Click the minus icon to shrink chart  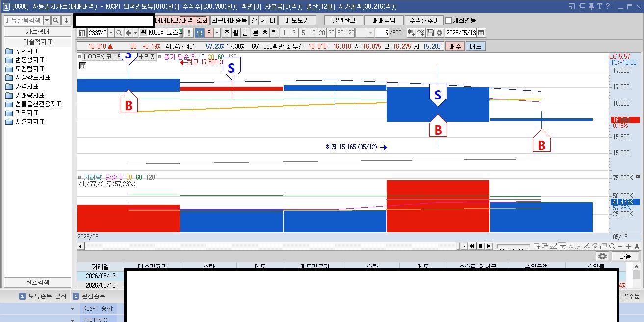click(x=621, y=246)
